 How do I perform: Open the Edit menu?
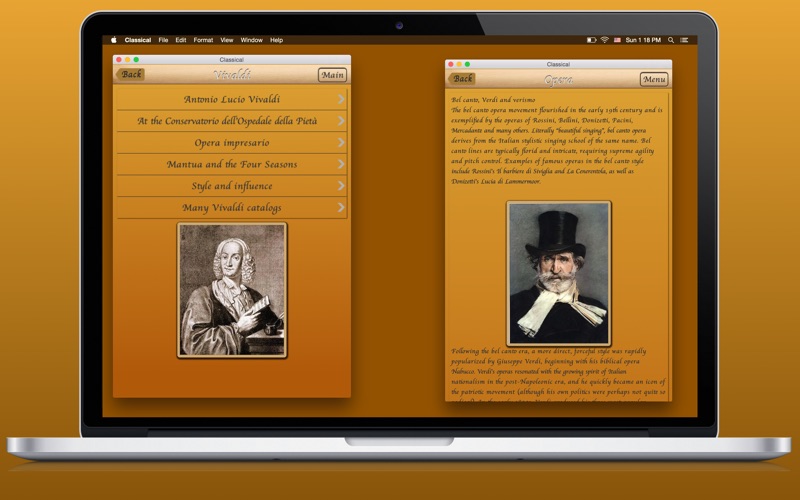181,40
